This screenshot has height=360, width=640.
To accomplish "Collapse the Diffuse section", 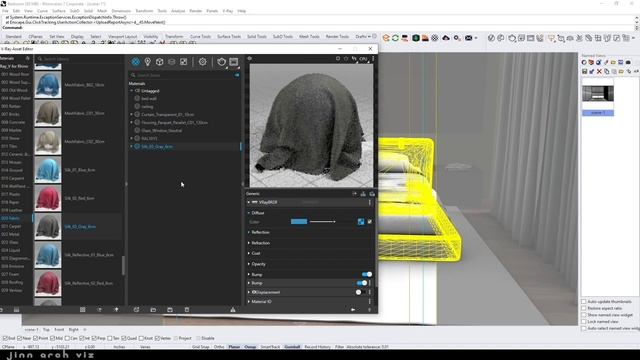I will click(x=249, y=213).
